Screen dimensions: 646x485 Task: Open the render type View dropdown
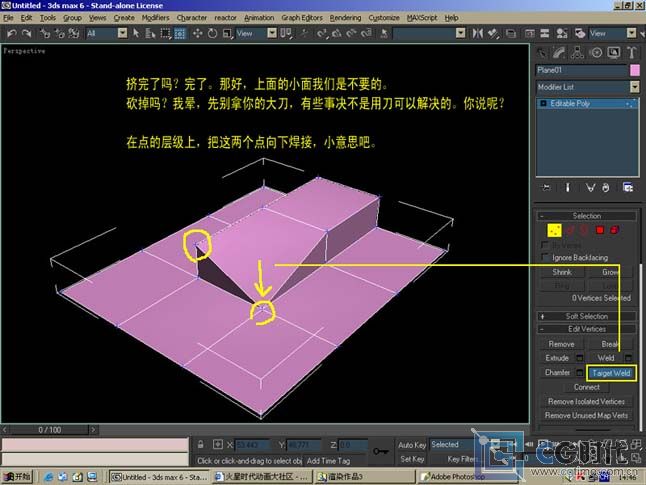point(631,33)
